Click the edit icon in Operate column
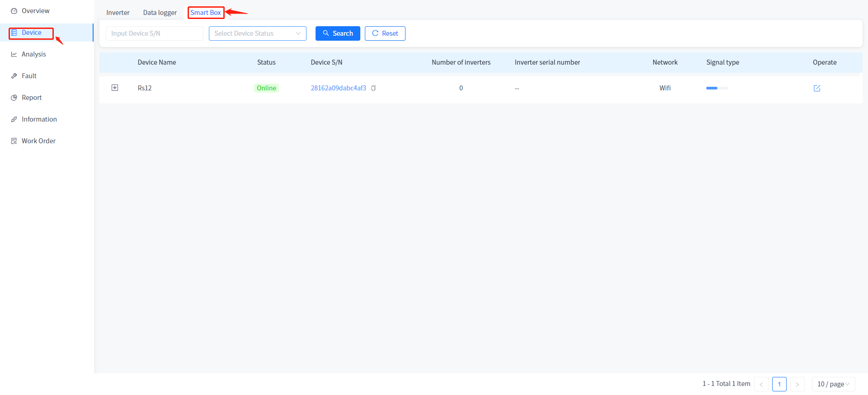 coord(816,88)
